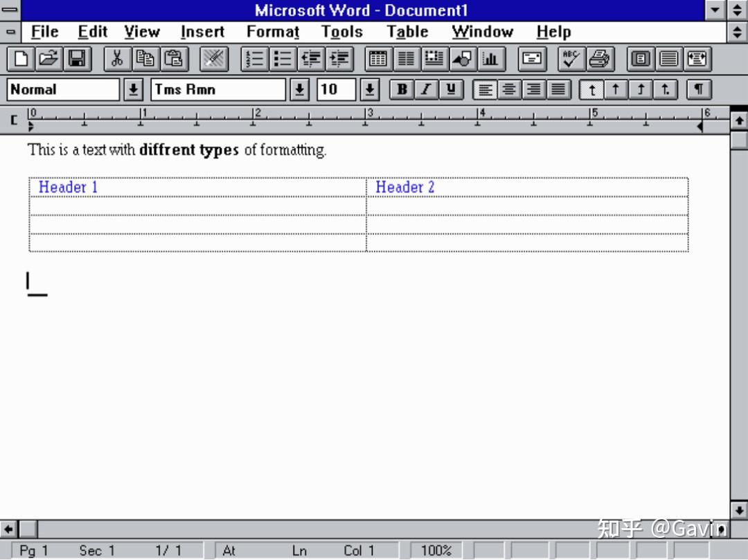Toggle Bold formatting
748x560 pixels.
pos(401,89)
